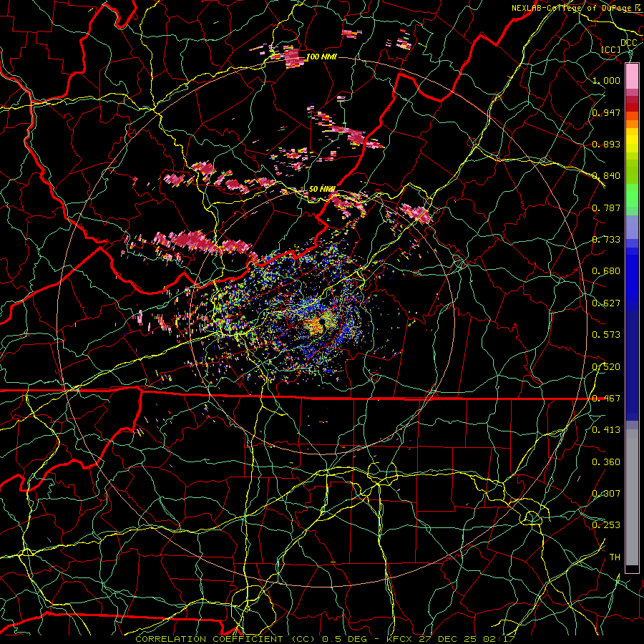The image size is (644, 644).
Task: Click the [CC] product label
Action: (x=611, y=49)
